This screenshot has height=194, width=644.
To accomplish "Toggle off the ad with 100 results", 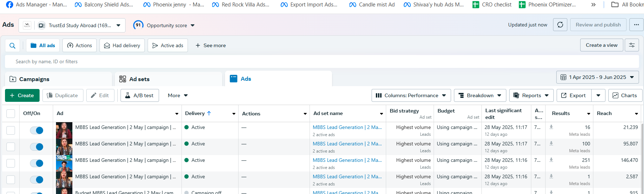I will [x=37, y=147].
